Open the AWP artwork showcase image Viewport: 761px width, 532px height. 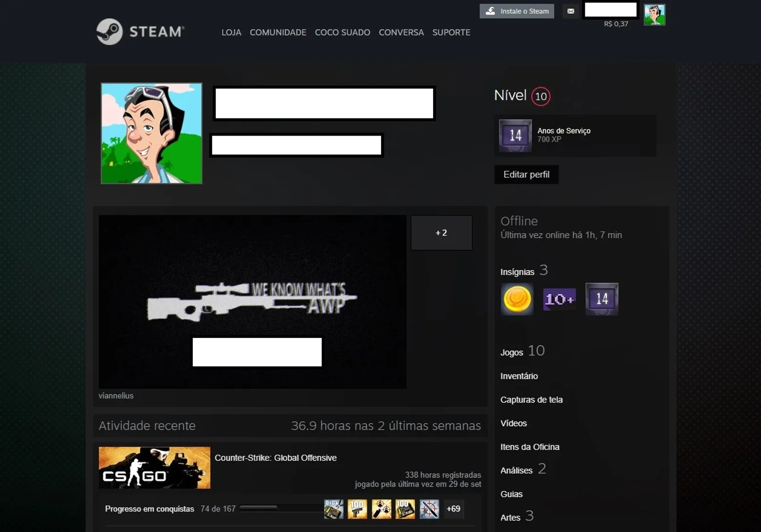[x=253, y=302]
